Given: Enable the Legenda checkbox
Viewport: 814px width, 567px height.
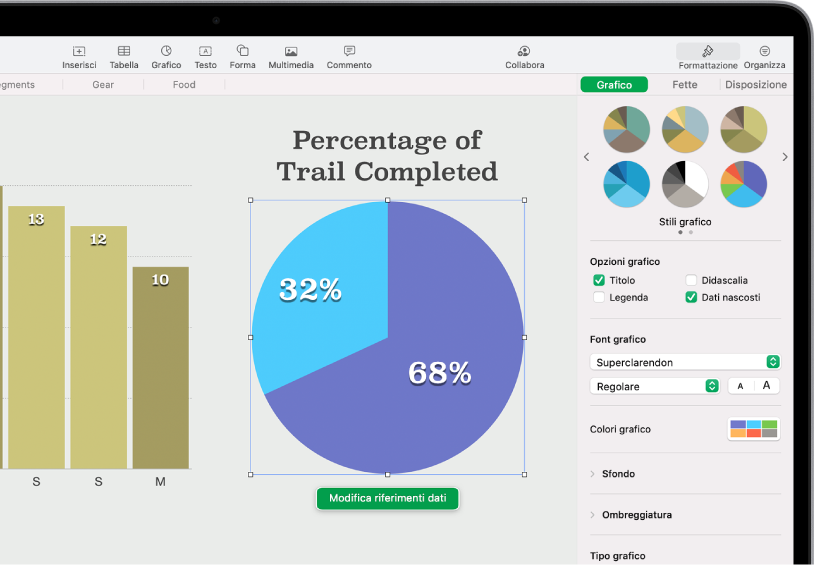Looking at the screenshot, I should coord(599,298).
